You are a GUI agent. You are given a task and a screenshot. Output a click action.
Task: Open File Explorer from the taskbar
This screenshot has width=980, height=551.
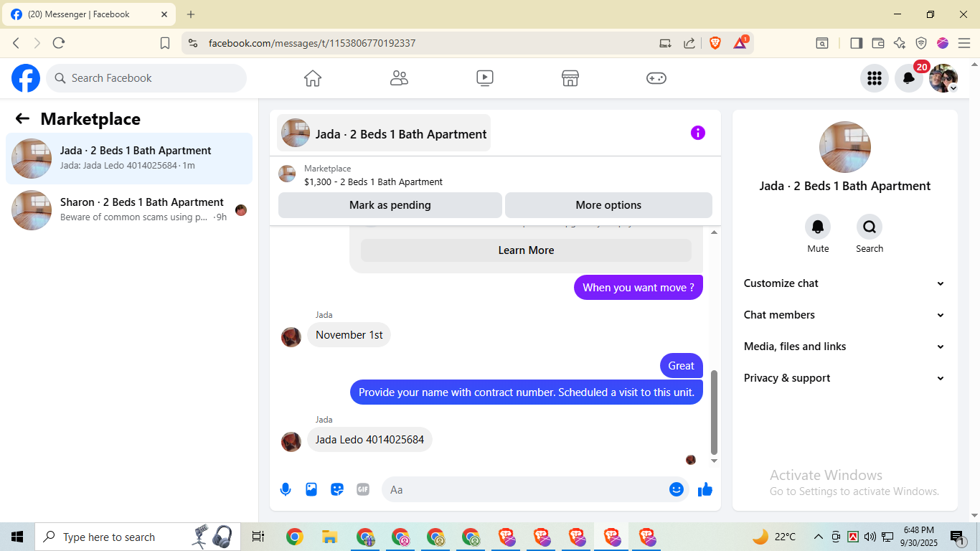329,537
